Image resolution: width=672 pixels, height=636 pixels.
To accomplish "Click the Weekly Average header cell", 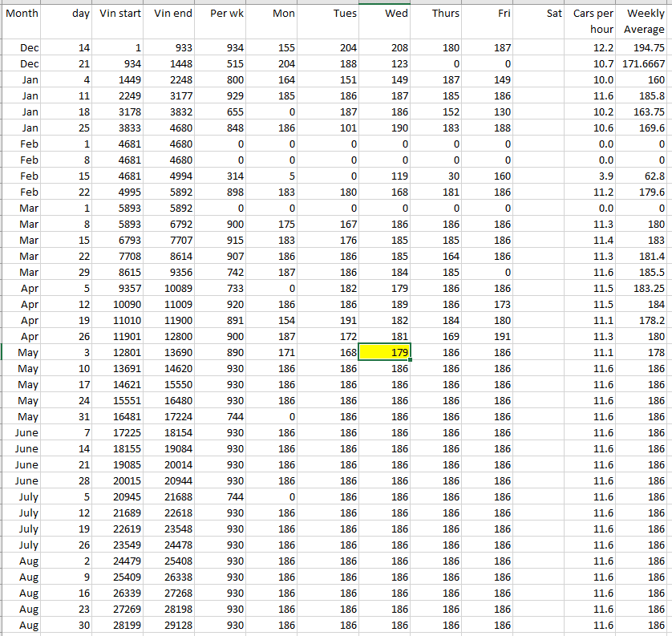I will pyautogui.click(x=644, y=22).
